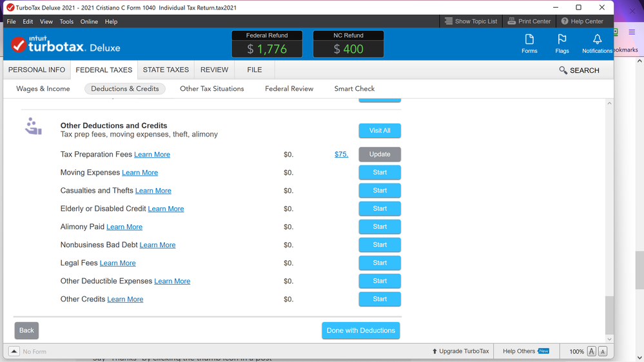This screenshot has width=644, height=362.
Task: Open the Forms icon in header
Action: tap(529, 44)
